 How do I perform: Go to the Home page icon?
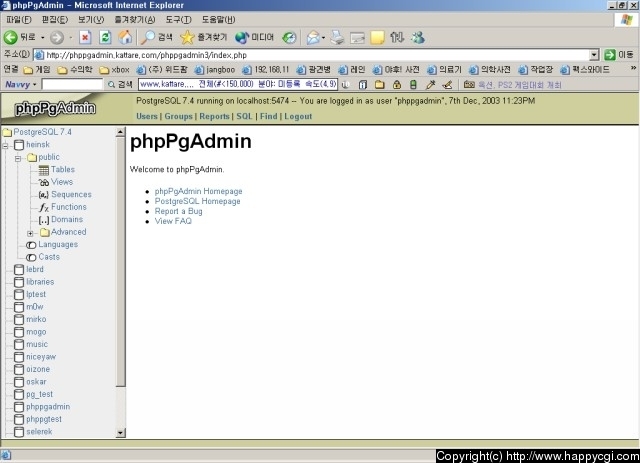(125, 38)
